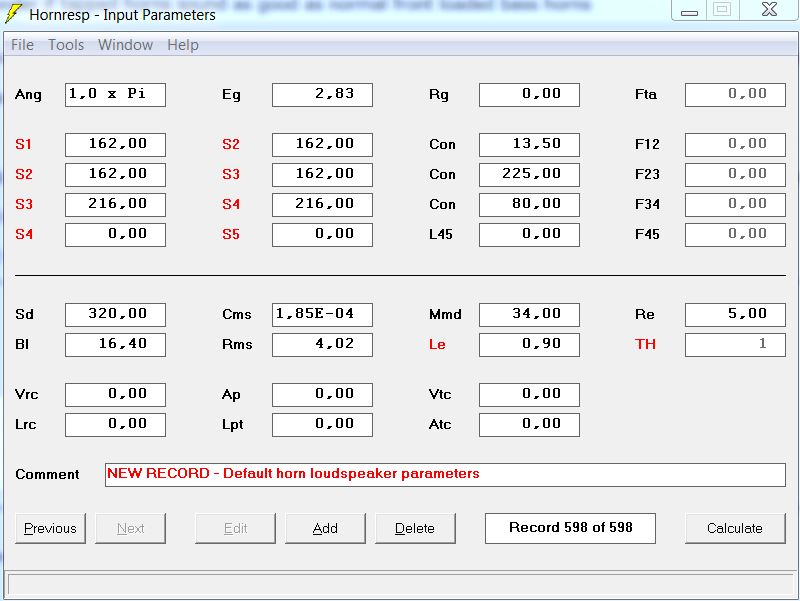Click the Cms label
The width and height of the screenshot is (800, 601).
[x=237, y=314]
